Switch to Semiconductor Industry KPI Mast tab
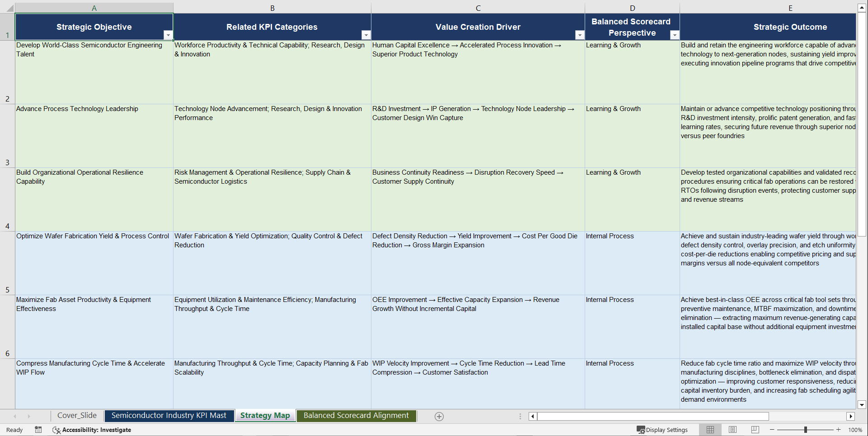Image resolution: width=868 pixels, height=436 pixels. [x=169, y=416]
